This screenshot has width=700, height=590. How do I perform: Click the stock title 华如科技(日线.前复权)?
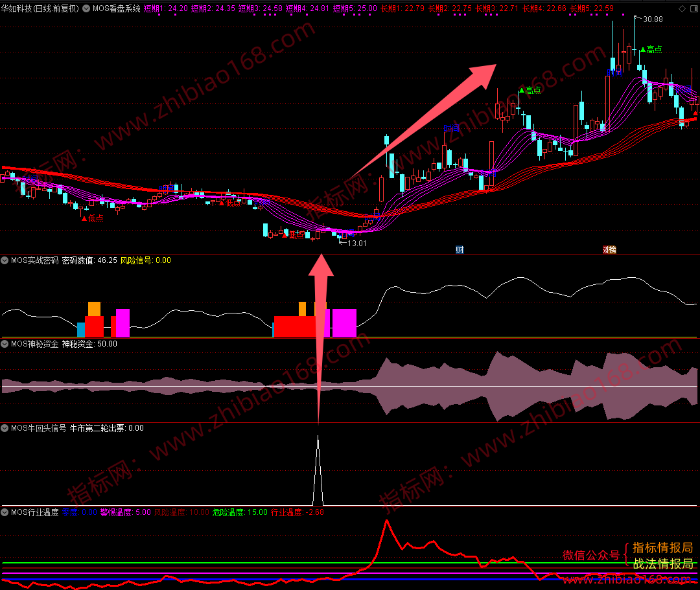pyautogui.click(x=40, y=8)
